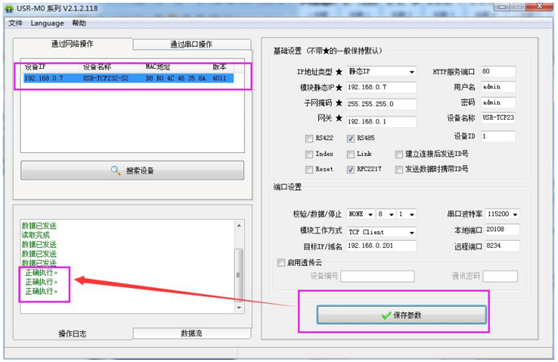Open the parity NONE dropdown
The width and height of the screenshot is (558, 362).
[360, 214]
